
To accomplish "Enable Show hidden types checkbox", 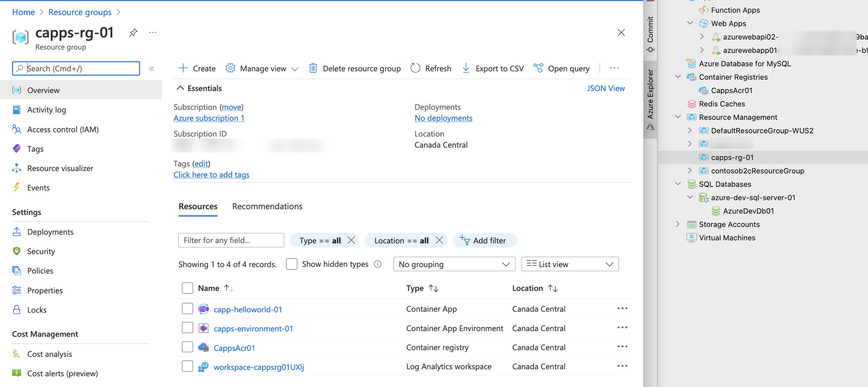I will (292, 264).
